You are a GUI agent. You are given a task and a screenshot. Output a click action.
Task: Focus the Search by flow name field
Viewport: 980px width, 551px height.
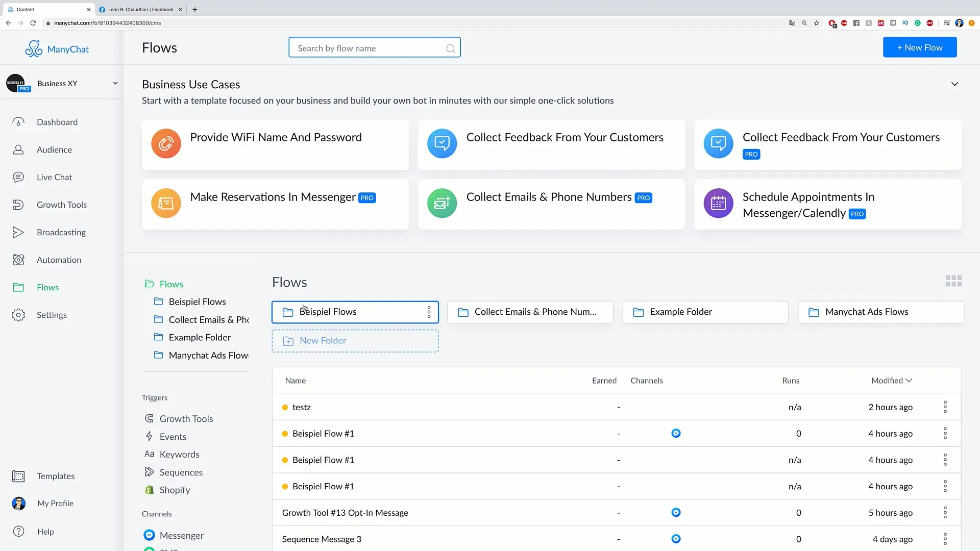(x=374, y=47)
